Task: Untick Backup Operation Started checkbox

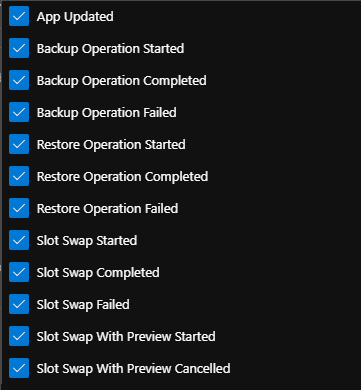Action: 19,48
